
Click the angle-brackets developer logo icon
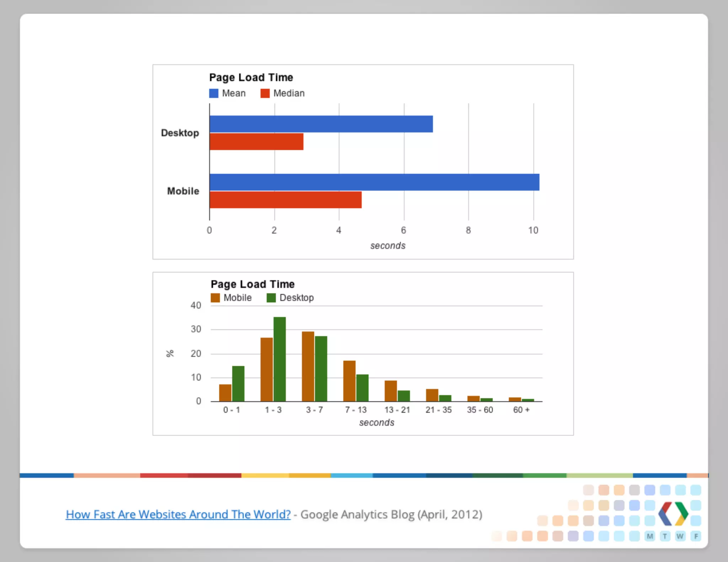(673, 513)
